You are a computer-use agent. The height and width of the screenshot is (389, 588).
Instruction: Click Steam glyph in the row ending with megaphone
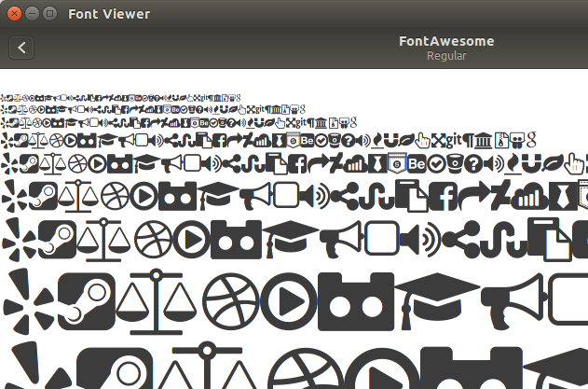click(87, 301)
